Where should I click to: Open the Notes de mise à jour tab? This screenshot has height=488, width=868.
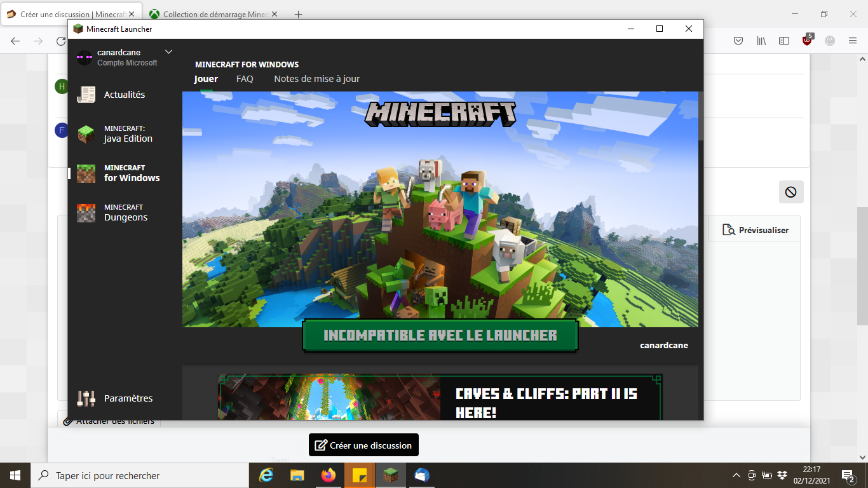(317, 79)
